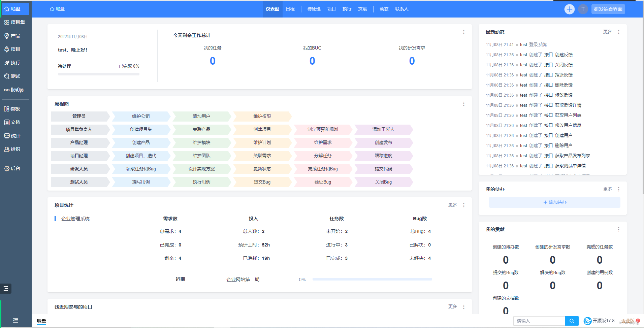Viewport: 644px width, 328px height.
Task: Focus the 请输入 search input field
Action: tap(539, 321)
